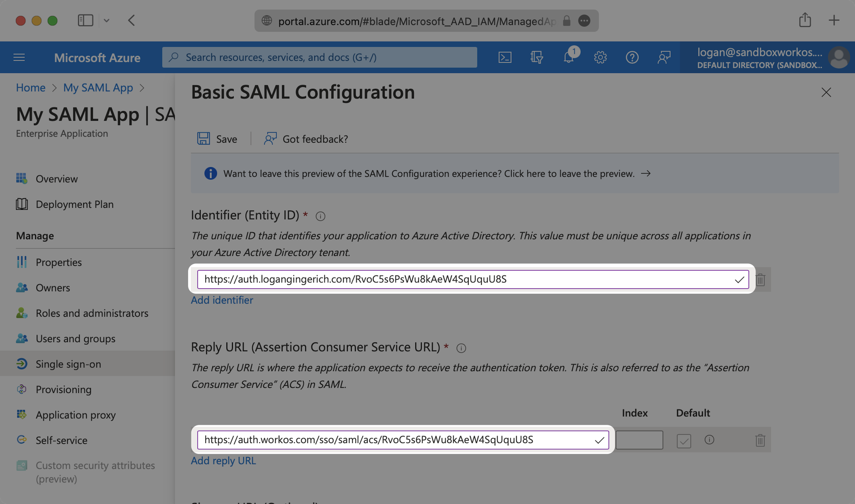Delete the Entity ID identifier row
The width and height of the screenshot is (855, 504).
(761, 280)
